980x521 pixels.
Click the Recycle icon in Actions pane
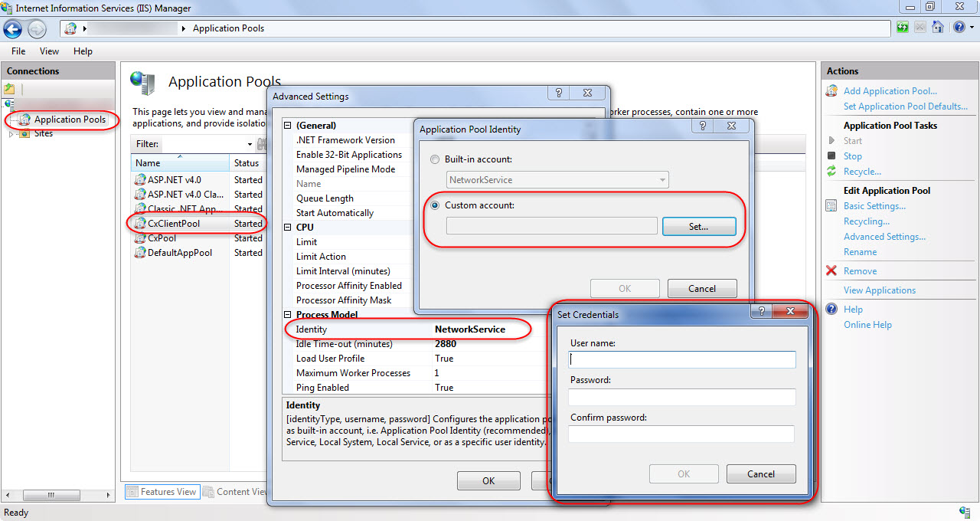(x=831, y=172)
